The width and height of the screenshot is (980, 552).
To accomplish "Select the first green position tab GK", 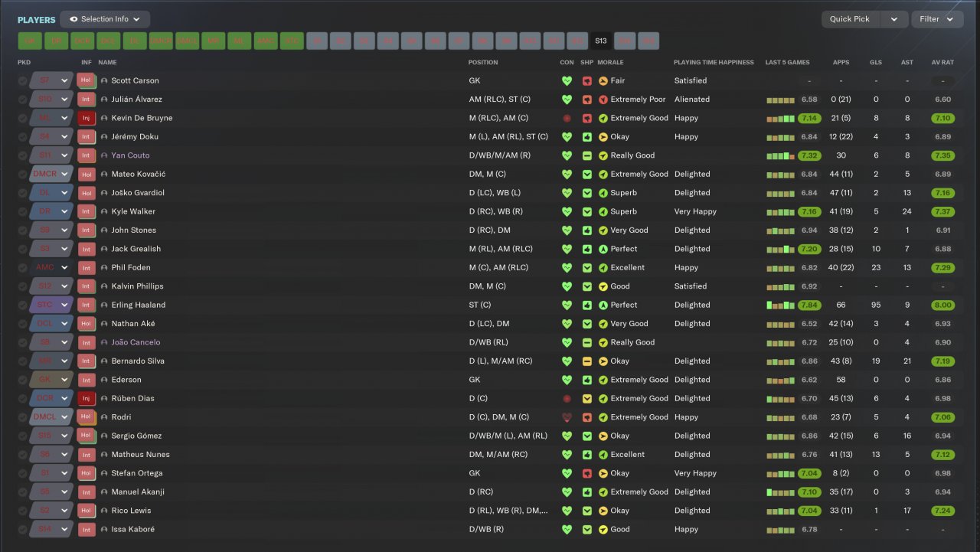I will point(31,41).
